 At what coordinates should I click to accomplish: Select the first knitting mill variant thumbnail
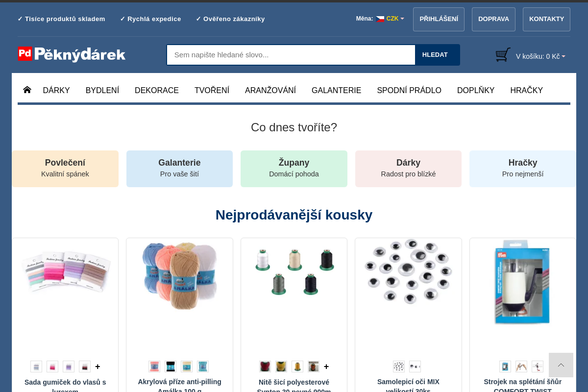click(505, 367)
